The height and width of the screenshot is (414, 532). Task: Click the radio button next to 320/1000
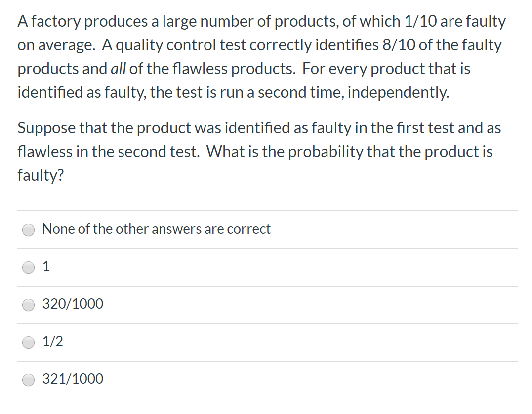pyautogui.click(x=28, y=305)
